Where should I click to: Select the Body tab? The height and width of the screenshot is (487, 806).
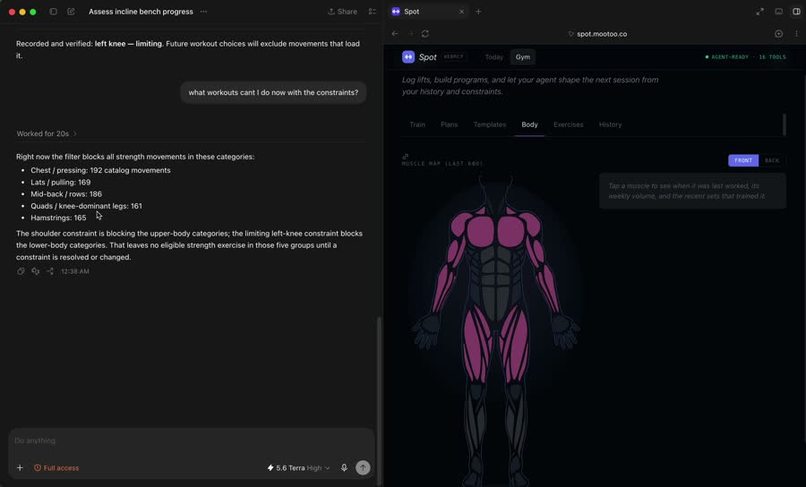529,124
